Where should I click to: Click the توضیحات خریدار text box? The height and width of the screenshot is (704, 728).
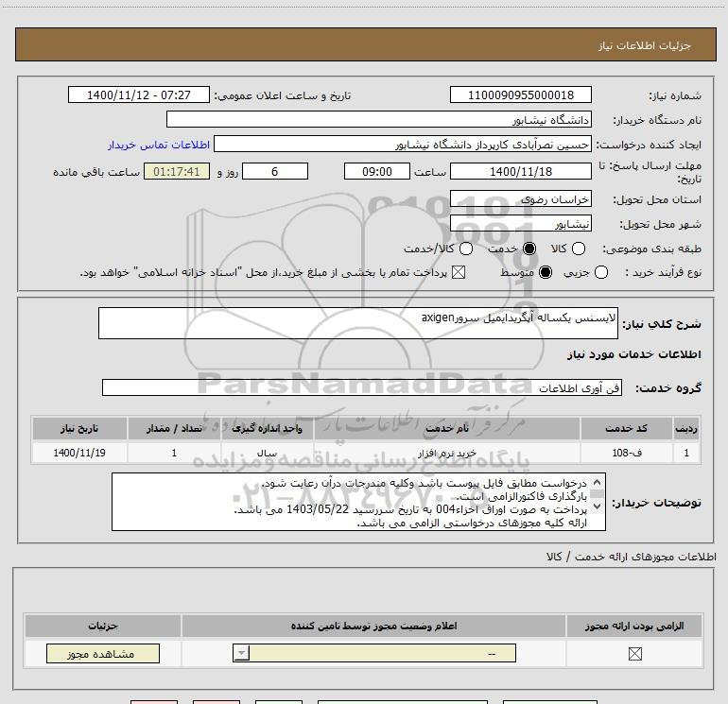tap(358, 502)
